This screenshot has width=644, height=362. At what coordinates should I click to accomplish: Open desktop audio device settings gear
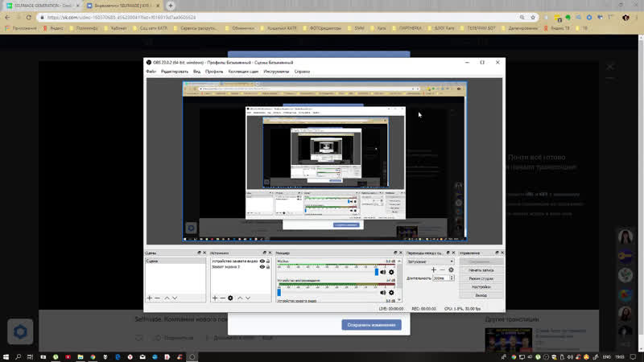point(391,293)
